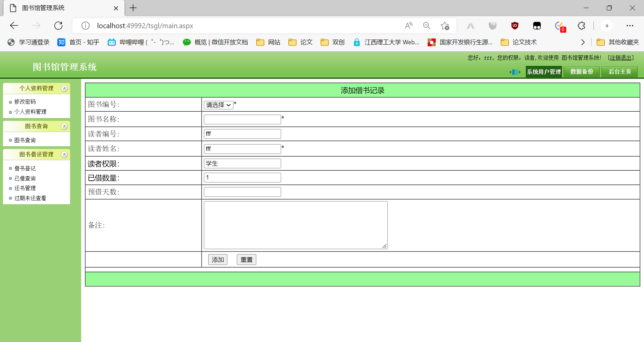
Task: Click 注销退出 logout link
Action: click(621, 58)
